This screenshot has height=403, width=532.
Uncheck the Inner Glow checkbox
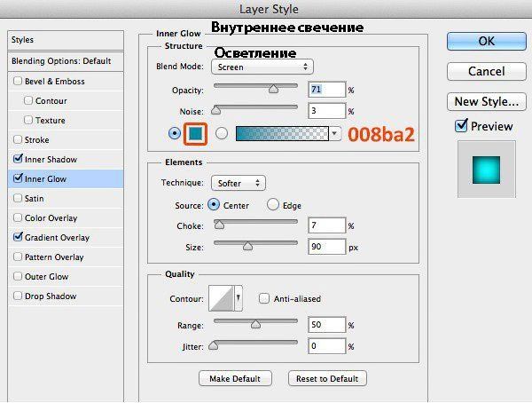(x=18, y=178)
